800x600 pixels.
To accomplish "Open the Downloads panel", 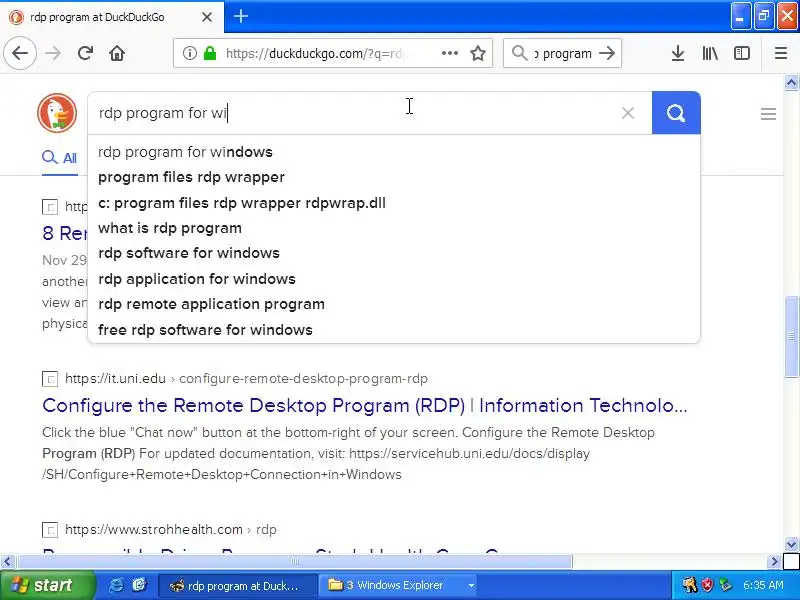I will [678, 53].
